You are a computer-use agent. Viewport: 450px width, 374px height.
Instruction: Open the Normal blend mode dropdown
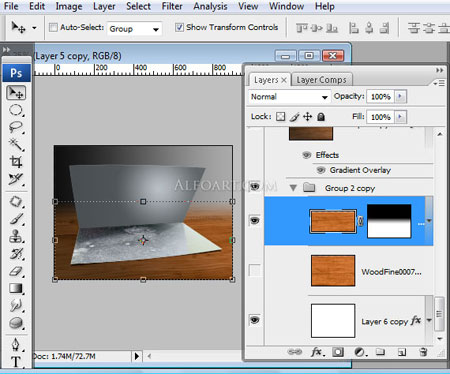[289, 97]
